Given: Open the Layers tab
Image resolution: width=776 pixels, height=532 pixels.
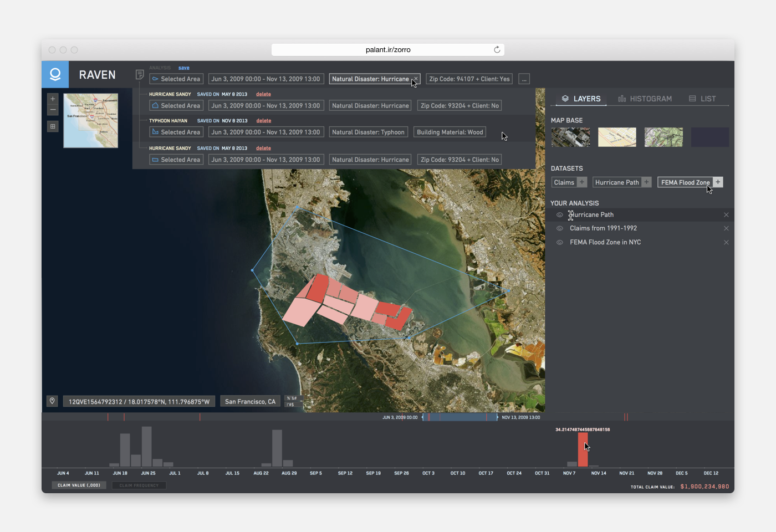Looking at the screenshot, I should pyautogui.click(x=581, y=99).
